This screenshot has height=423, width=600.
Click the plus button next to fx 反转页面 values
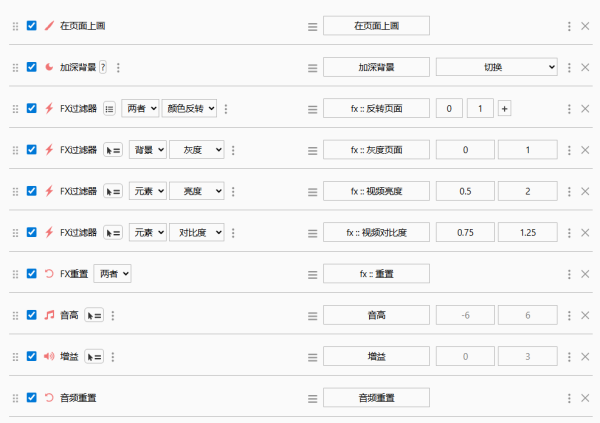point(504,109)
